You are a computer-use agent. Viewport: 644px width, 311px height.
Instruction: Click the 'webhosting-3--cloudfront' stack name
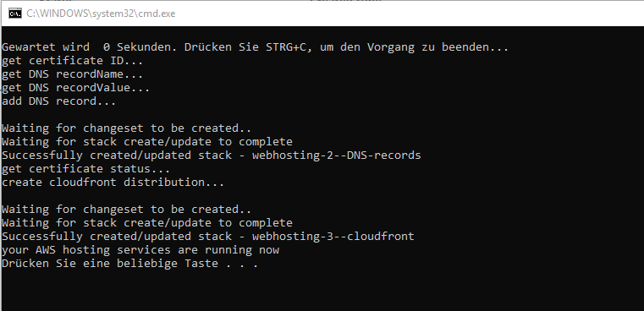[333, 237]
